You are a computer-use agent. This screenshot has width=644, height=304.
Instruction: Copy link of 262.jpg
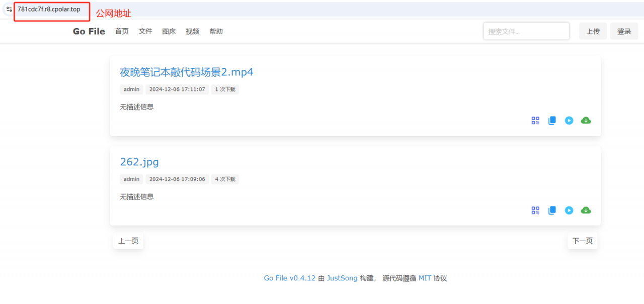(552, 211)
